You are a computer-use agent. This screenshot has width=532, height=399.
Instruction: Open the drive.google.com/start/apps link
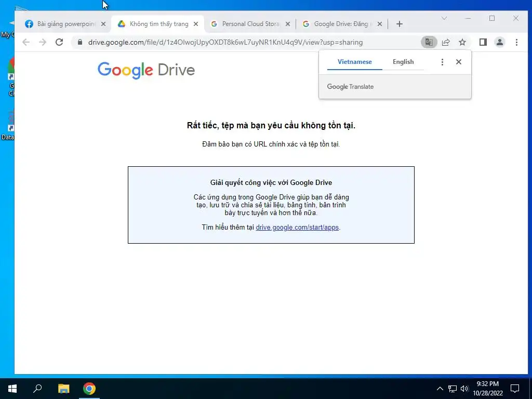pos(297,228)
